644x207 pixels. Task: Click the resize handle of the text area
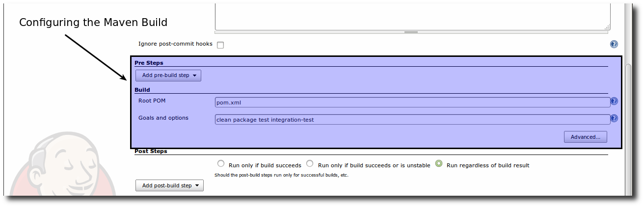click(x=411, y=32)
